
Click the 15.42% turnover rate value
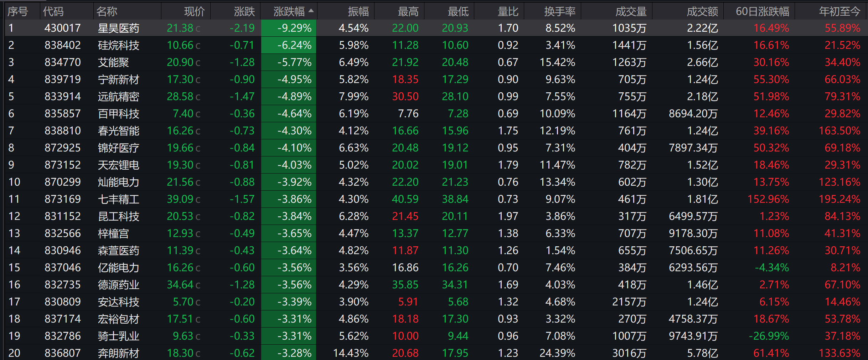[557, 62]
